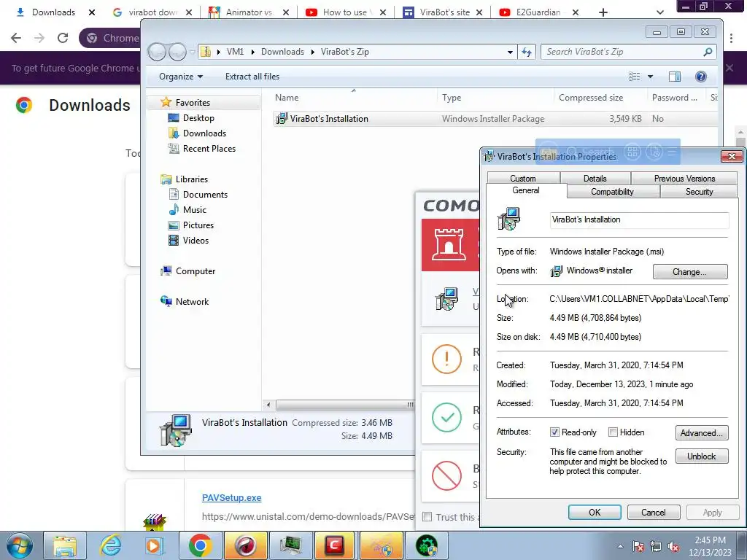Open Windows Media Player taskbar icon

155,545
